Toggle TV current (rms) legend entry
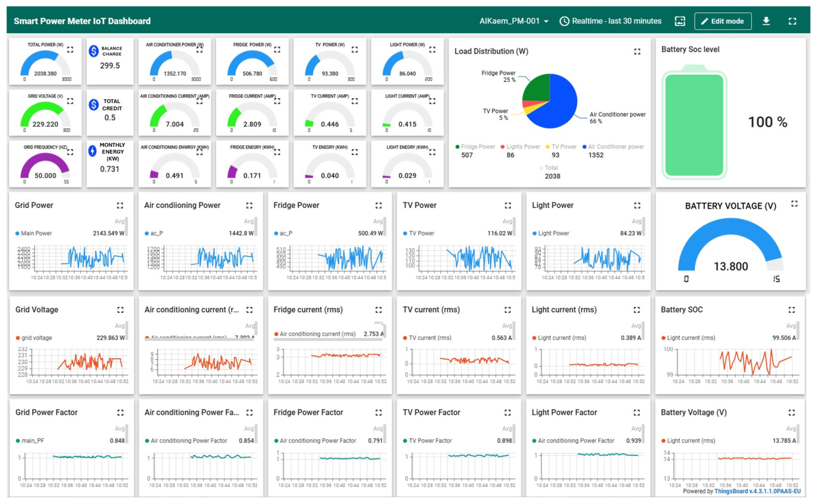This screenshot has height=504, width=815. 427,338
